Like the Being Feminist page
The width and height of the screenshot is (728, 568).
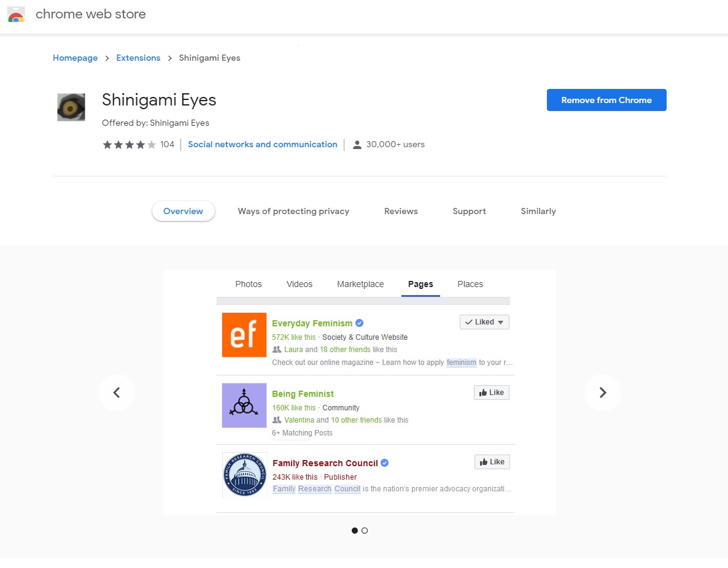[491, 393]
